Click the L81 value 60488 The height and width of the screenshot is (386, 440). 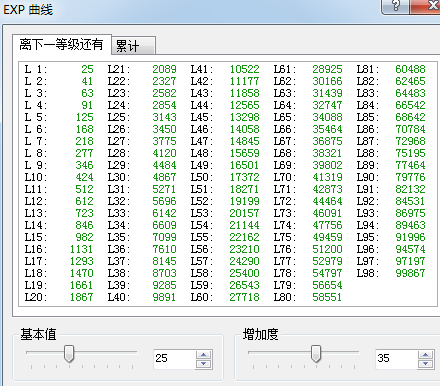(x=410, y=69)
